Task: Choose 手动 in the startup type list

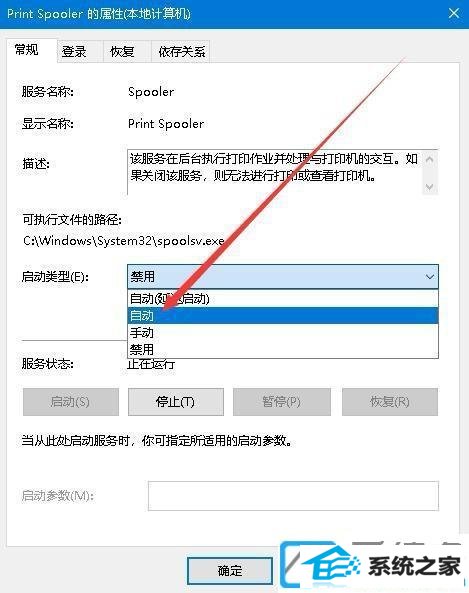Action: 283,332
